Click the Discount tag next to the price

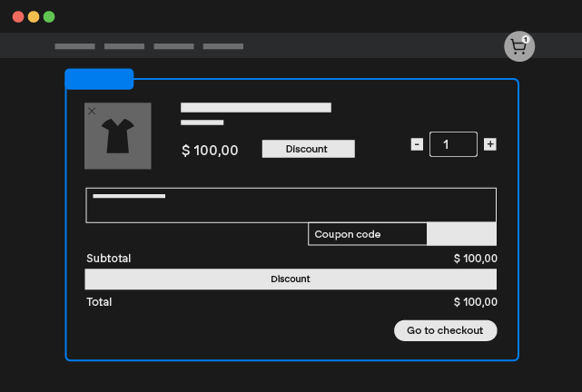coord(308,149)
